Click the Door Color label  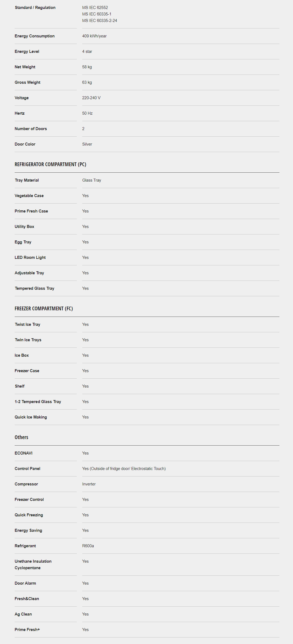[25, 144]
